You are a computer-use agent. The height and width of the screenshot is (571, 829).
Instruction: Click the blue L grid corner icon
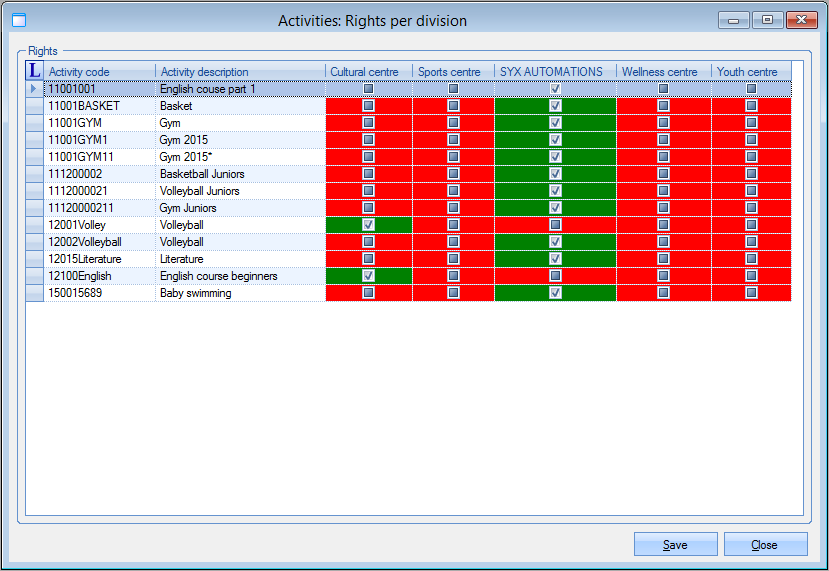(x=35, y=71)
